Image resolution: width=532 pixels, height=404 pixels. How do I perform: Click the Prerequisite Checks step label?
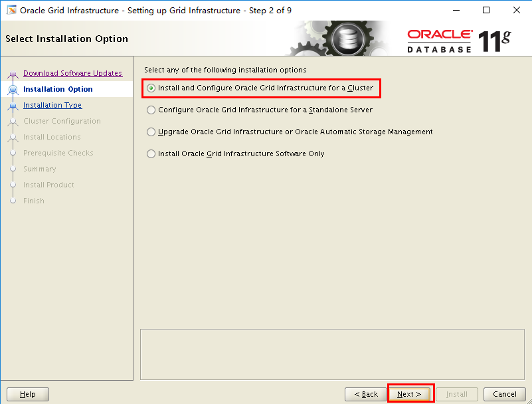point(58,153)
